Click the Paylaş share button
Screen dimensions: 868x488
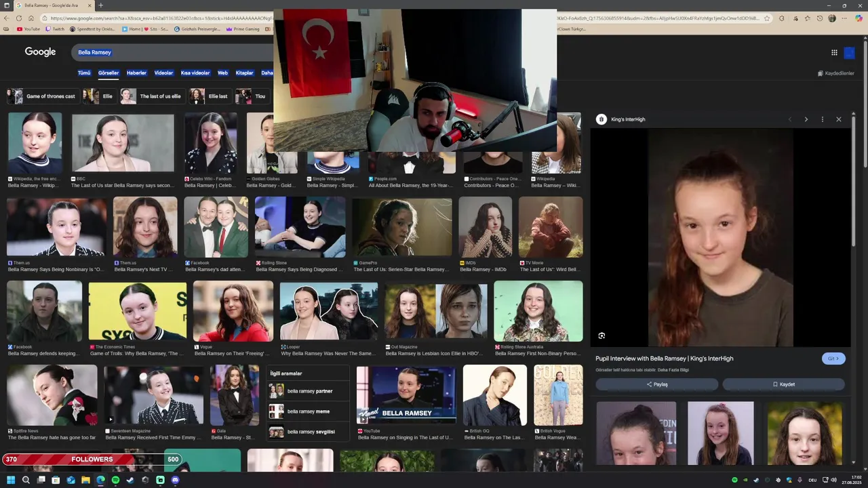[656, 384]
